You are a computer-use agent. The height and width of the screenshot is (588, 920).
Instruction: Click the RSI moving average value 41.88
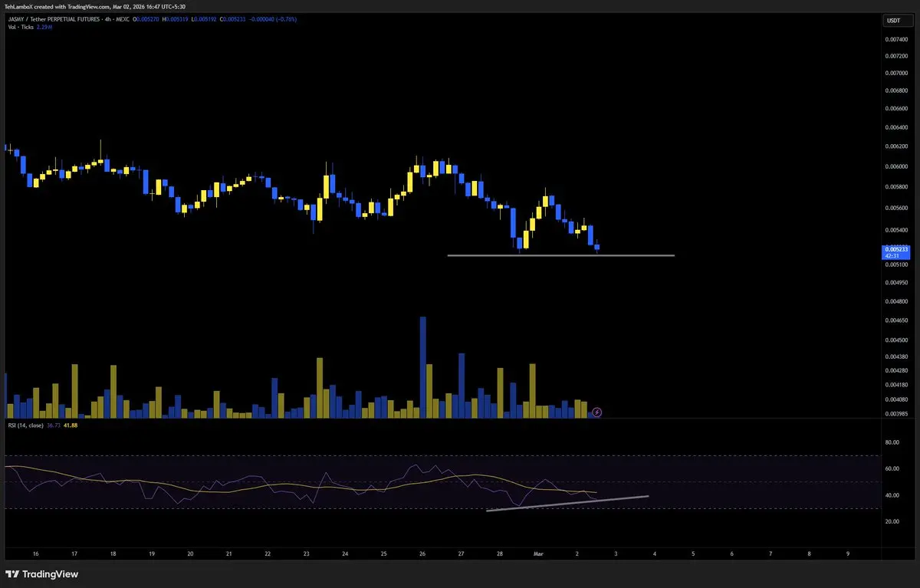(71, 425)
